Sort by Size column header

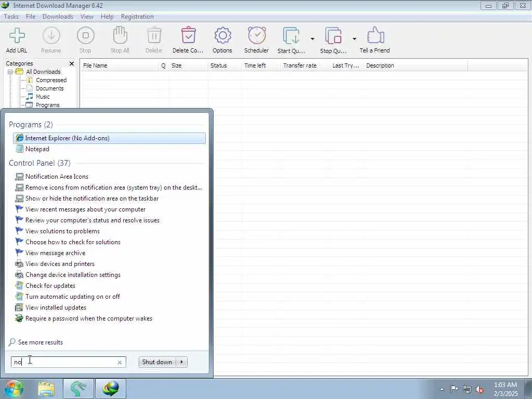[188, 65]
